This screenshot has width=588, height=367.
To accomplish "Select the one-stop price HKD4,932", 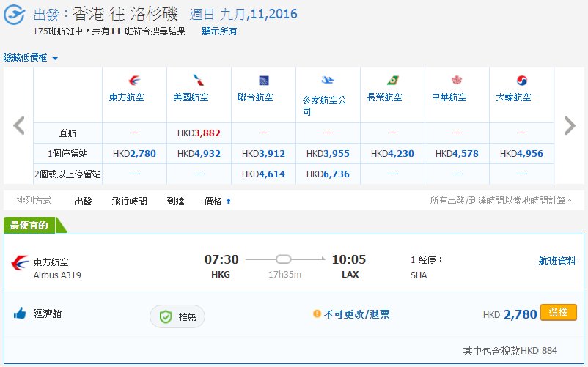I will pyautogui.click(x=199, y=154).
